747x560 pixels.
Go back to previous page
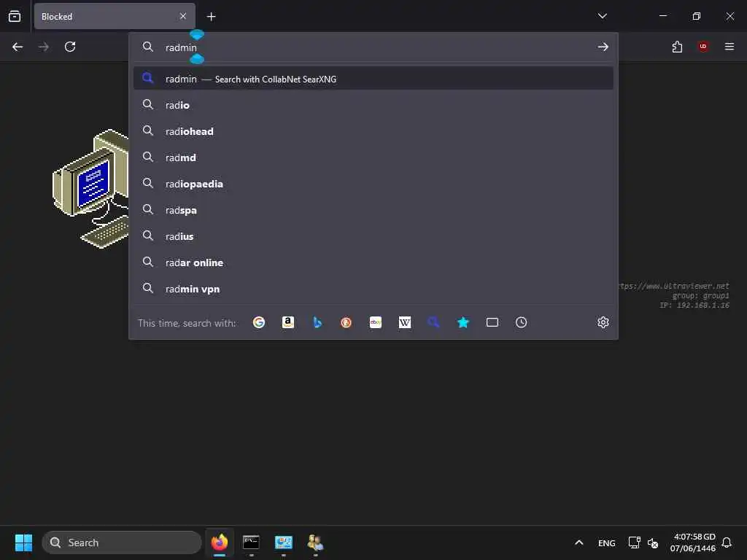pyautogui.click(x=18, y=47)
